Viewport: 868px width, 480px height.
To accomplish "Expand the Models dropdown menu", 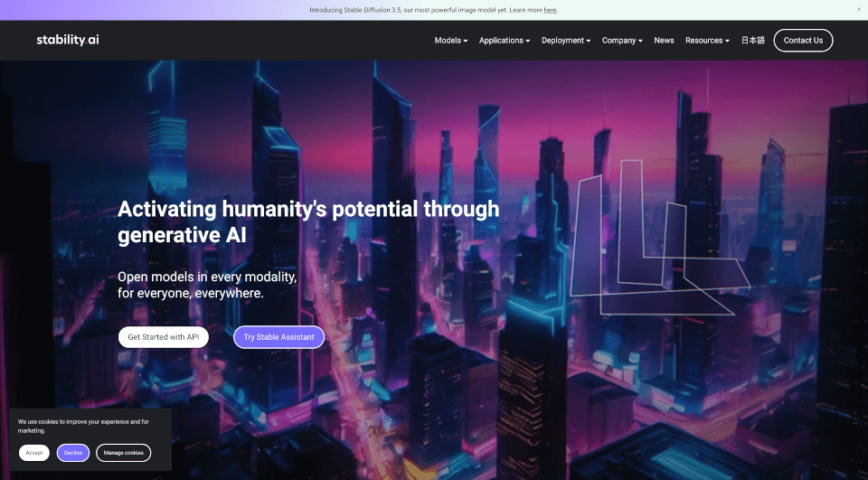I will click(450, 41).
